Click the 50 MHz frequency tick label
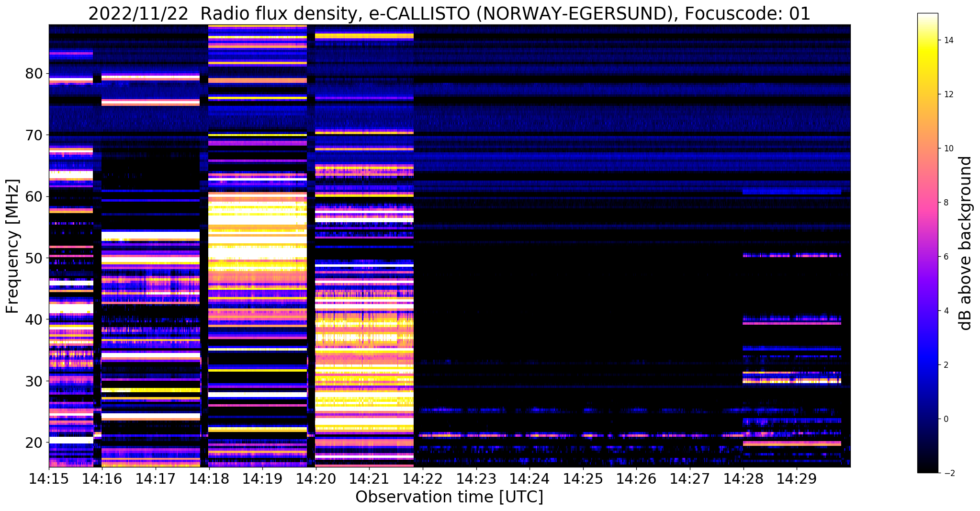Viewport: 980px width, 511px height. tap(34, 258)
